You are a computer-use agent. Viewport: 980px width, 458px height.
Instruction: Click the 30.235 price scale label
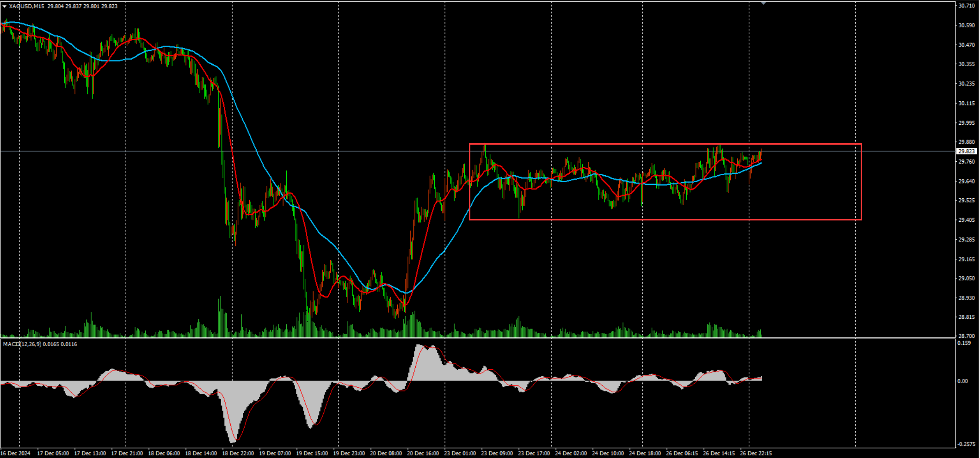tap(966, 84)
